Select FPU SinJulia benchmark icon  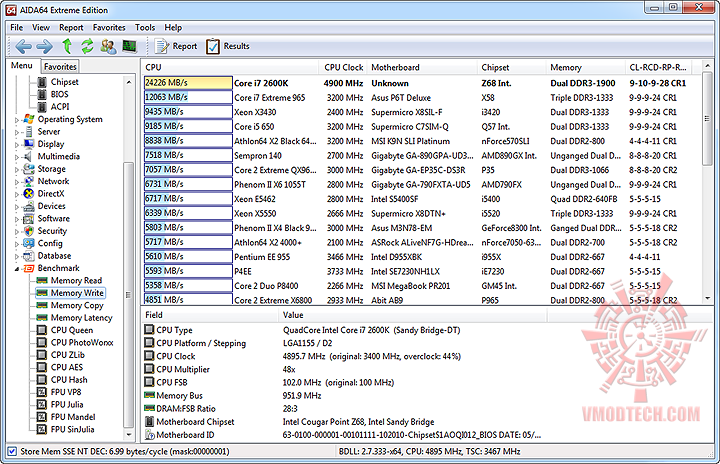click(x=42, y=430)
